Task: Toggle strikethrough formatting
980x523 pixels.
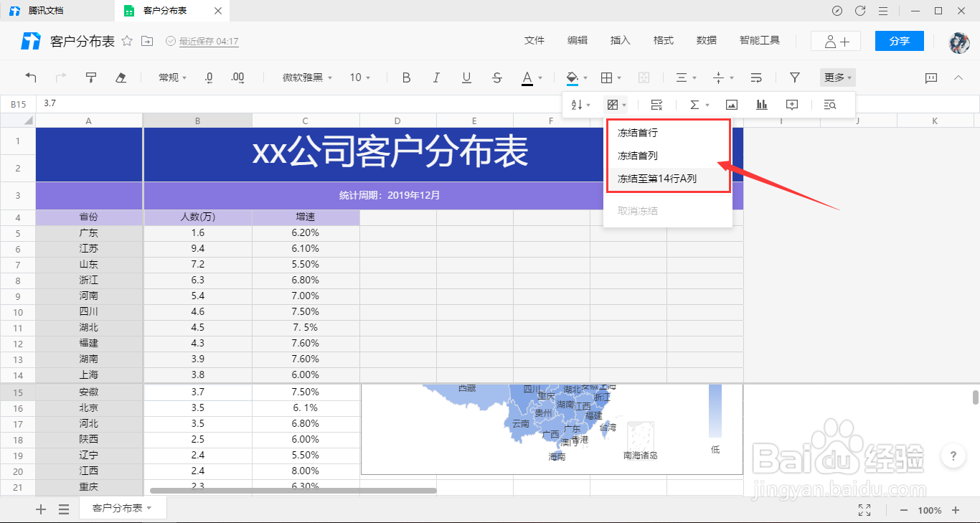Action: (496, 77)
